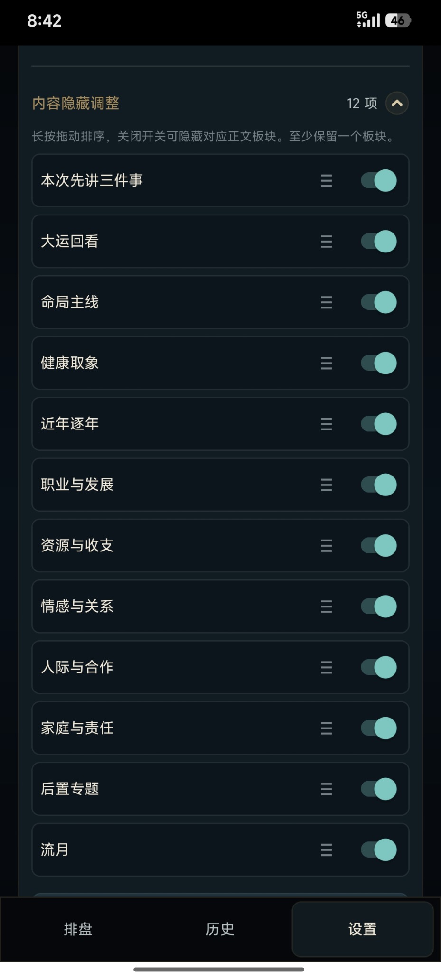
Task: Disable the 近年逐年 toggle switch
Action: 379,424
